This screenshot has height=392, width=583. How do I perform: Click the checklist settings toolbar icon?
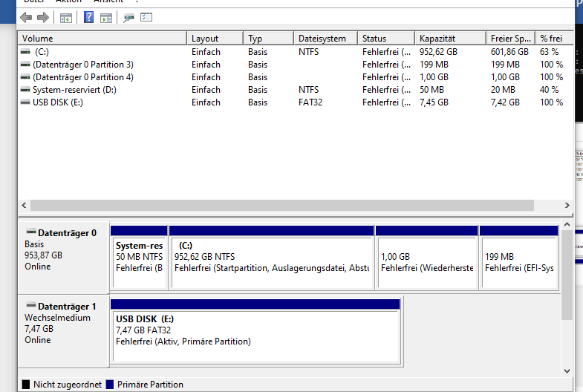tap(146, 17)
